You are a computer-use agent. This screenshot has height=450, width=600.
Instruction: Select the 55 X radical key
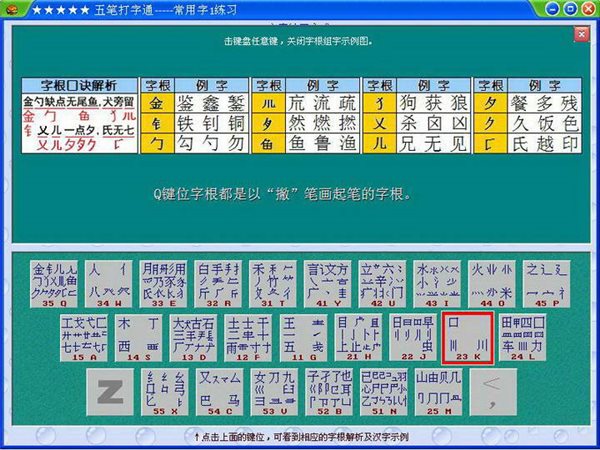pyautogui.click(x=165, y=392)
